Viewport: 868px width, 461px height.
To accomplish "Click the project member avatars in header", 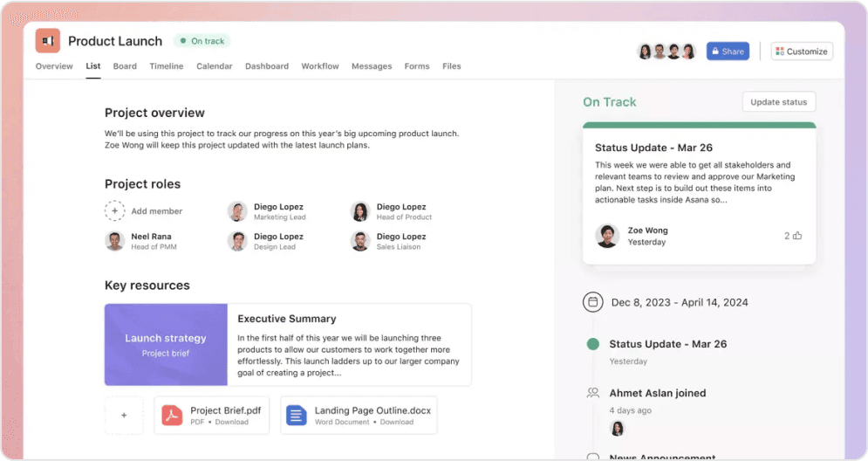I will point(666,52).
